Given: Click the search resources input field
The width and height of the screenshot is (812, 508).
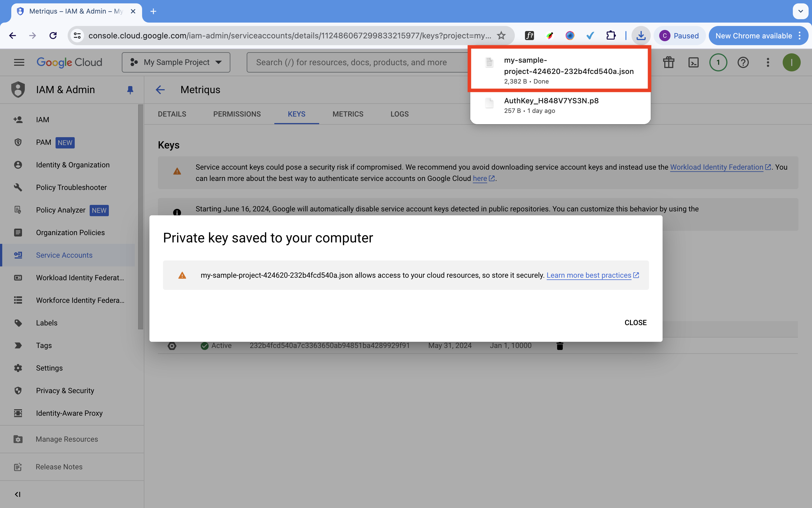Looking at the screenshot, I should coord(357,62).
